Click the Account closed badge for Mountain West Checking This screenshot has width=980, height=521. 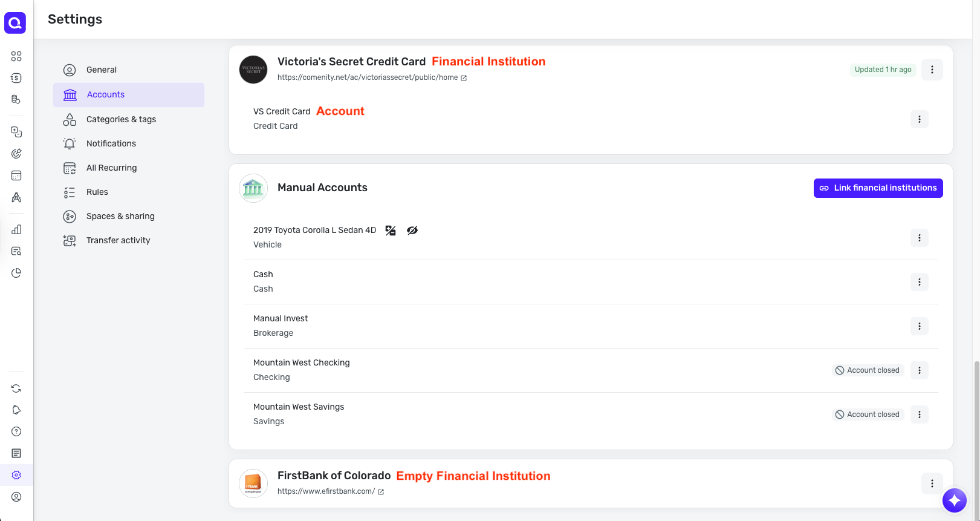coord(868,370)
